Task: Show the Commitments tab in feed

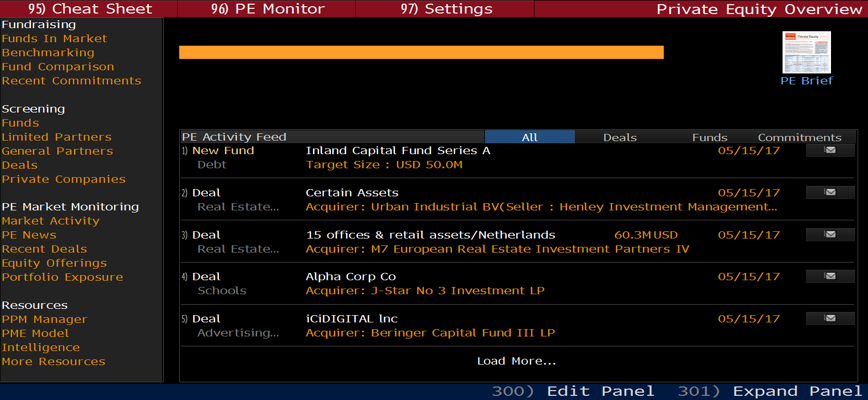Action: coord(799,137)
